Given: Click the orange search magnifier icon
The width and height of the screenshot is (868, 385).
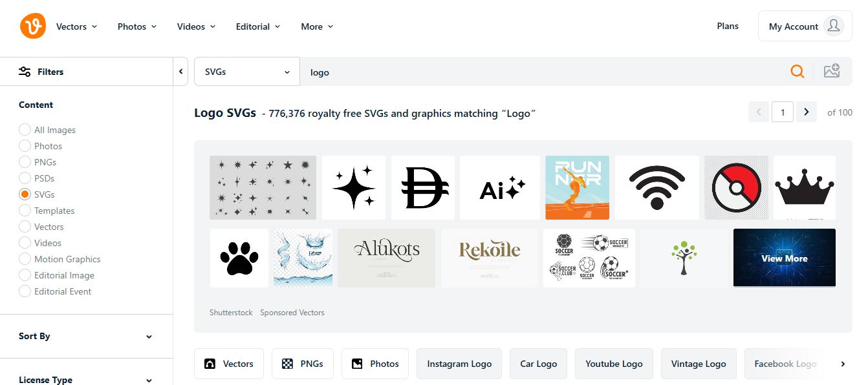Looking at the screenshot, I should [x=797, y=72].
